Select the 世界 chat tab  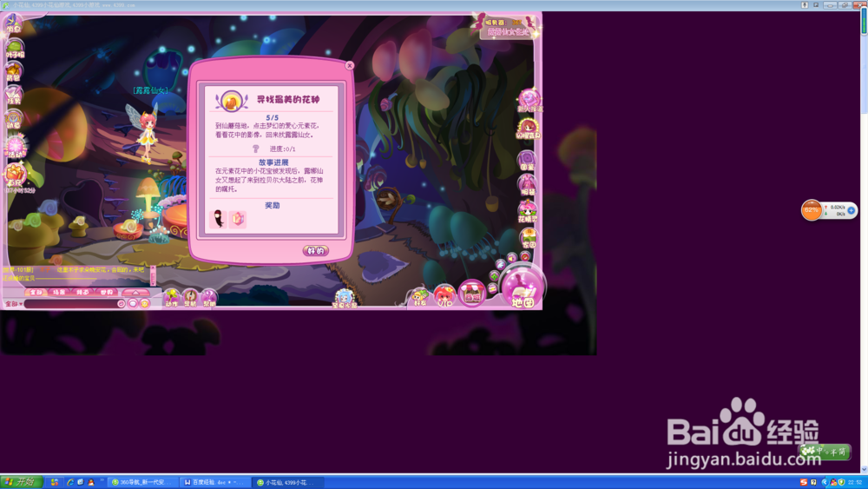pos(107,292)
